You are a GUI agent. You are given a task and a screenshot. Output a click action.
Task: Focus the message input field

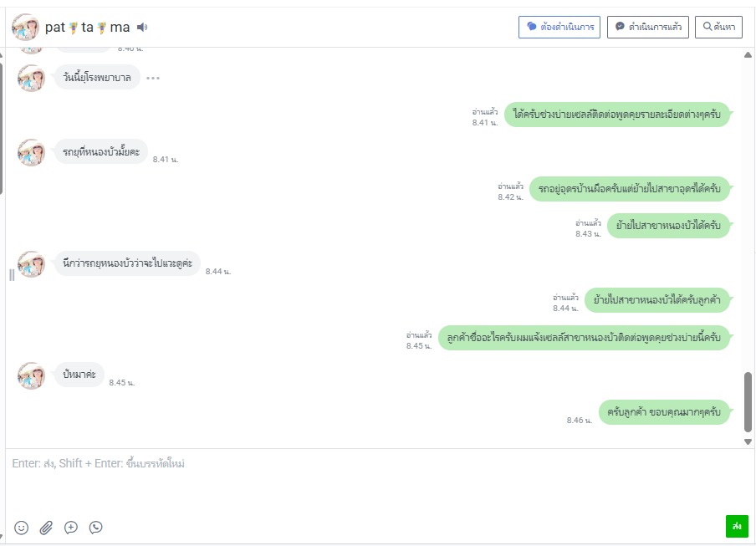[376, 482]
